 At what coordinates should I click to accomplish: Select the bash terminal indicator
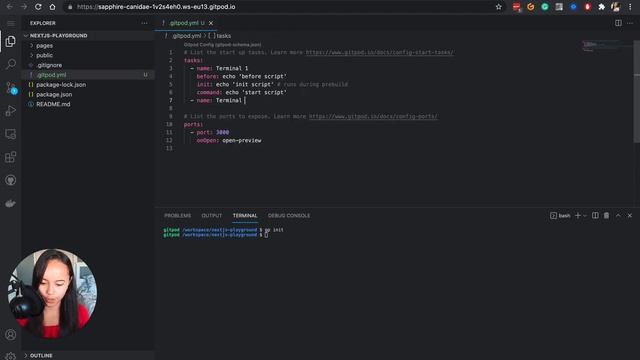tap(560, 216)
